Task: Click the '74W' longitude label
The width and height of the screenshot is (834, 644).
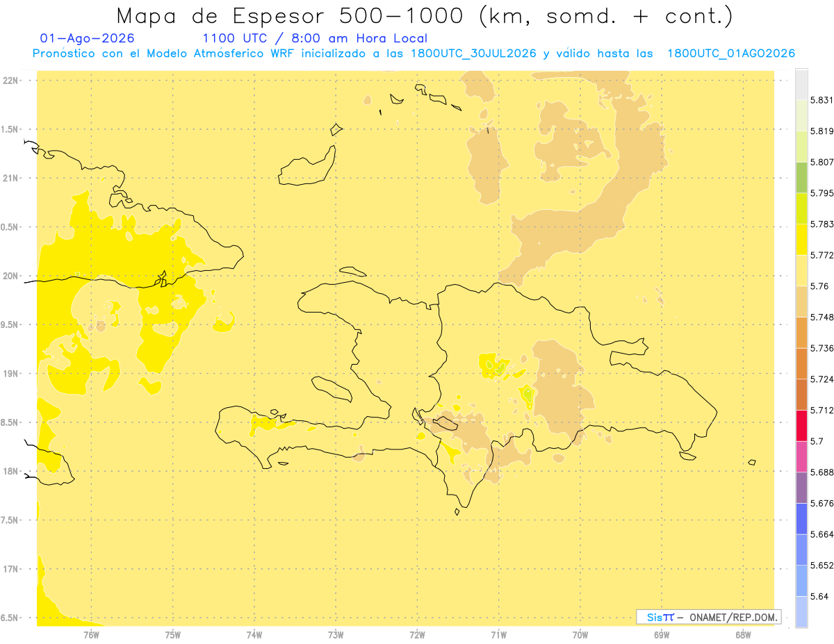Action: click(x=254, y=635)
